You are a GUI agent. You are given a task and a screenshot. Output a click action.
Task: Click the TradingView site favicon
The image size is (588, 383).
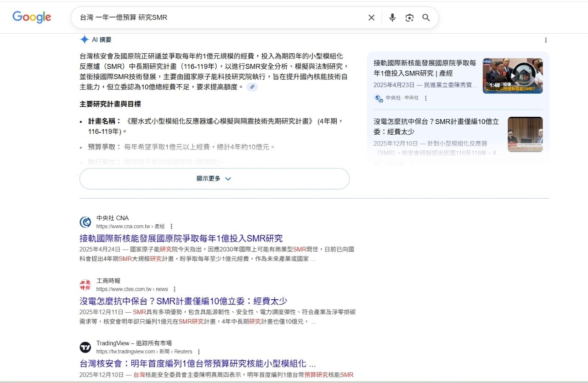(x=85, y=347)
